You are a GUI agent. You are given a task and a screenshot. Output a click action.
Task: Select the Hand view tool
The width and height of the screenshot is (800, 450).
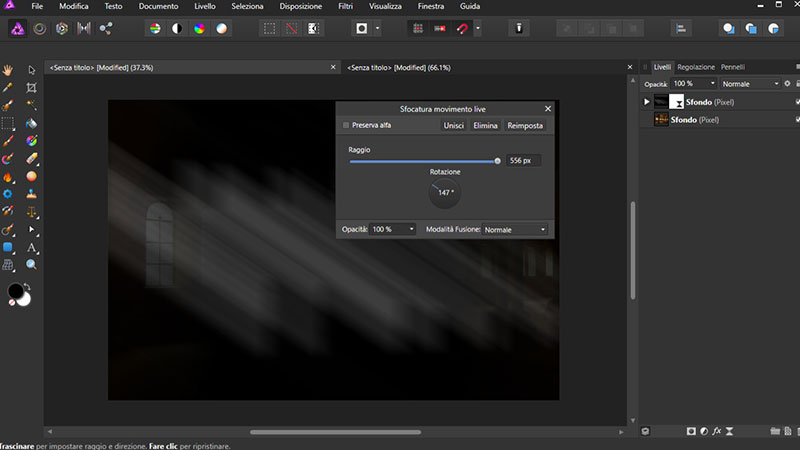click(x=8, y=70)
